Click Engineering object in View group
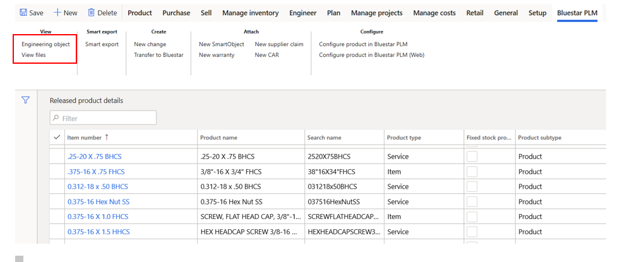The image size is (644, 262). [x=45, y=44]
